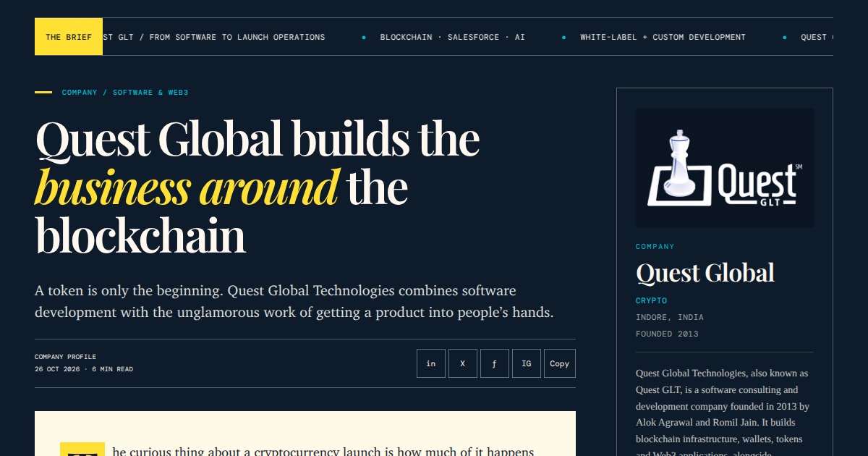Click ticker item White-label + Custom Development
Screen dimensions: 868x456
(663, 37)
